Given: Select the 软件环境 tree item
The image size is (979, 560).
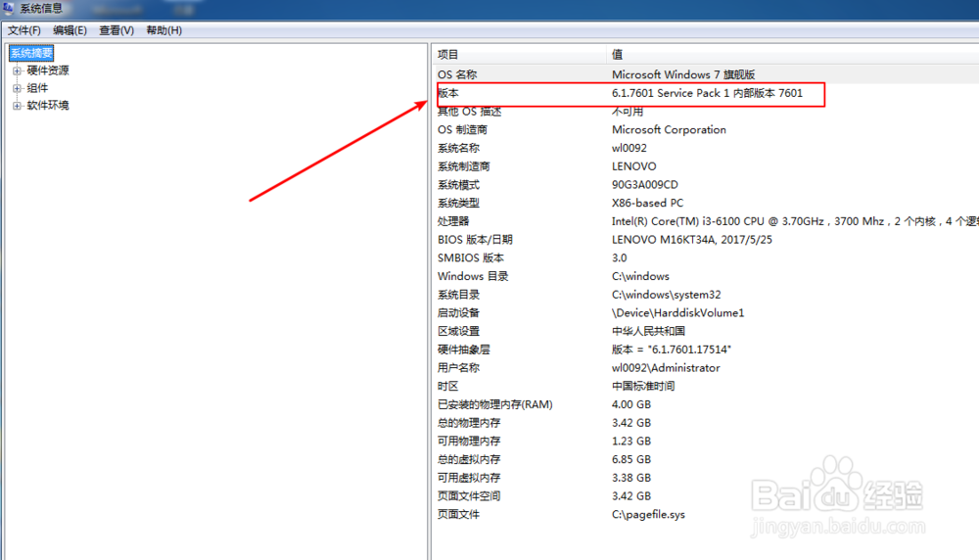Looking at the screenshot, I should 47,106.
